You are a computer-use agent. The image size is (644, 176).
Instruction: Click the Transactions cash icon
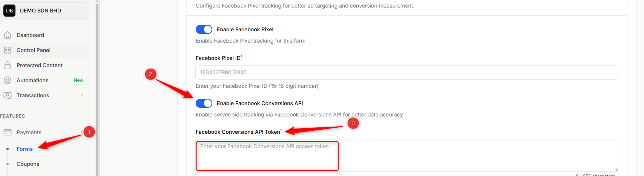[x=8, y=95]
